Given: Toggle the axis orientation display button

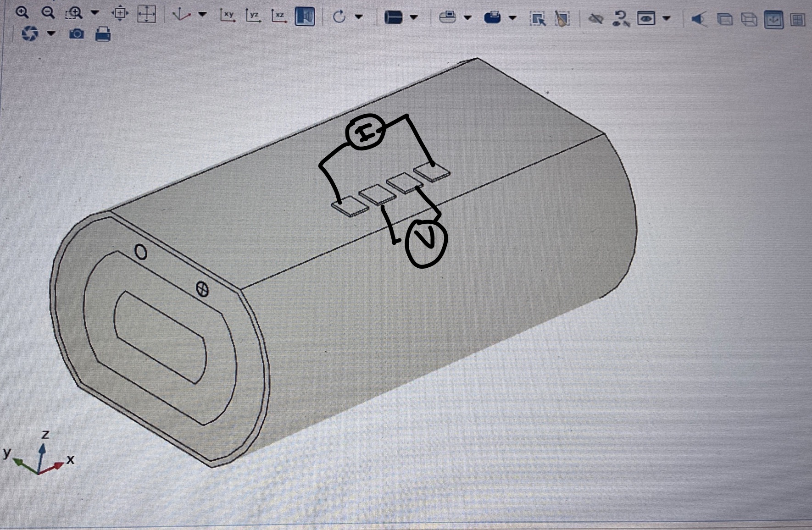Looking at the screenshot, I should pyautogui.click(x=773, y=20).
